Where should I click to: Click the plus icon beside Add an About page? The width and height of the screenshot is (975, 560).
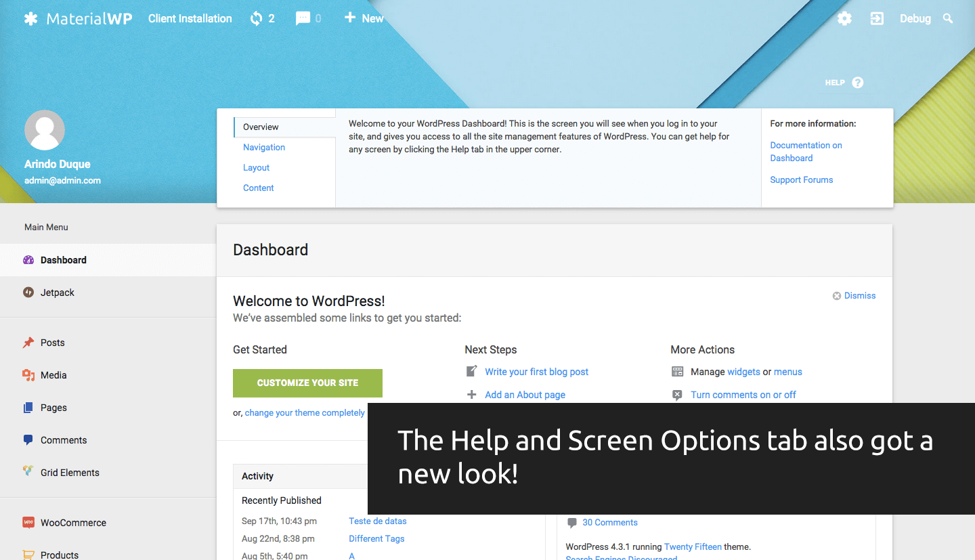(472, 395)
